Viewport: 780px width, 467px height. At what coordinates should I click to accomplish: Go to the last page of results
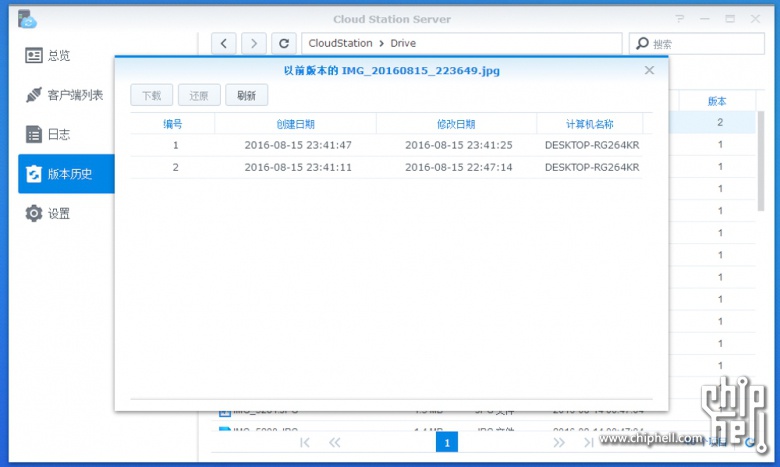(x=588, y=442)
